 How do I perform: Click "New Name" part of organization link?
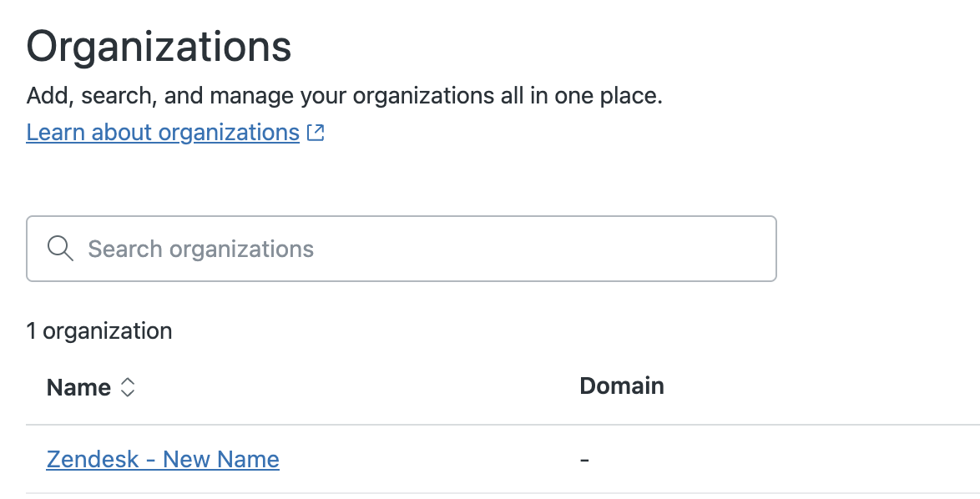click(x=221, y=459)
